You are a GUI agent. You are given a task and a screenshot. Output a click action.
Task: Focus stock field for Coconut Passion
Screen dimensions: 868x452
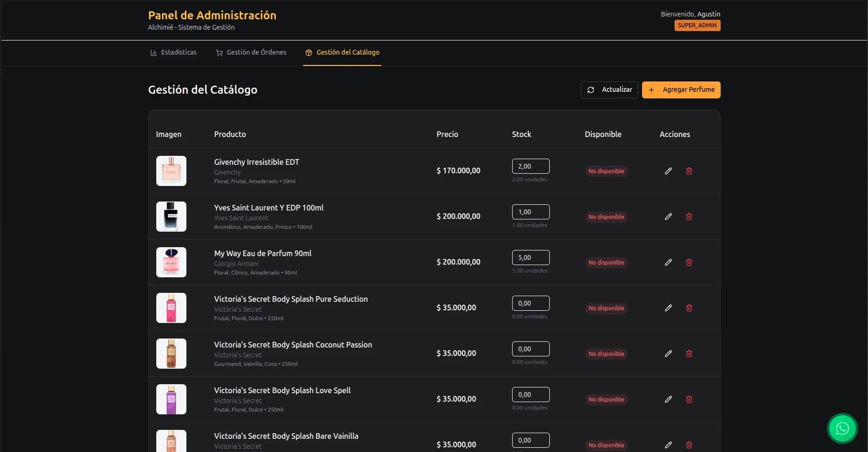point(530,349)
